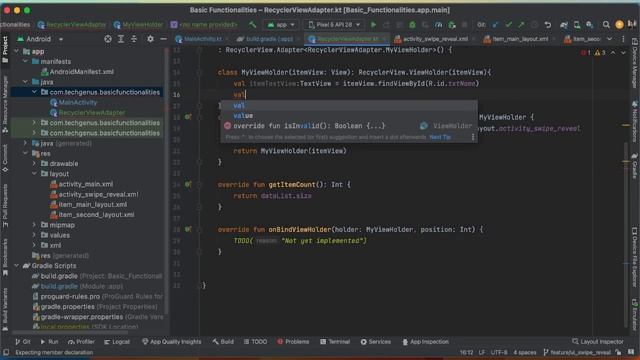Viewport: 640px width, 360px height.
Task: Open completion popup three-dot options
Action: (x=473, y=137)
